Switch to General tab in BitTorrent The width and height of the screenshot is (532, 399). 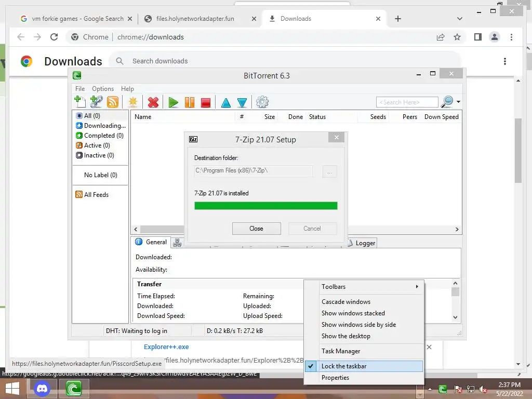pos(151,242)
